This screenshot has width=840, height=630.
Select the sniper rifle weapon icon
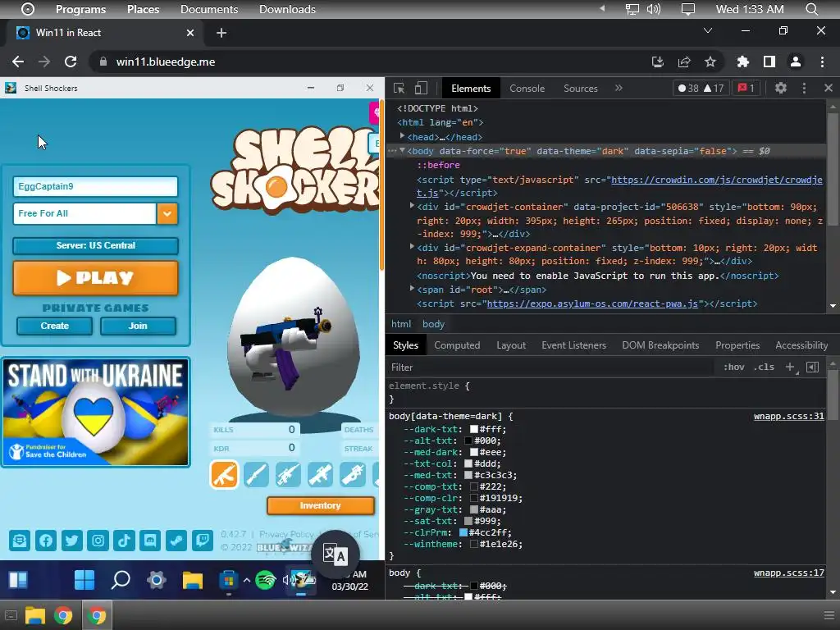point(288,474)
